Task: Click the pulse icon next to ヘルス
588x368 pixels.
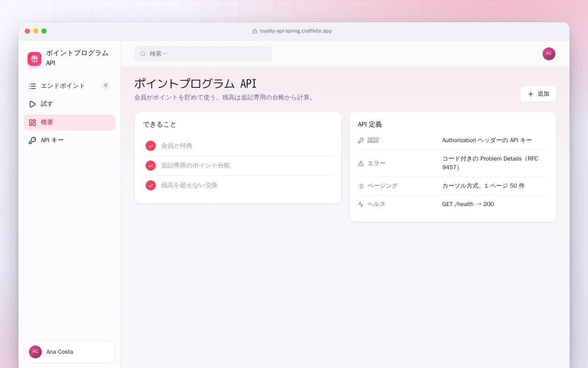Action: coord(361,204)
